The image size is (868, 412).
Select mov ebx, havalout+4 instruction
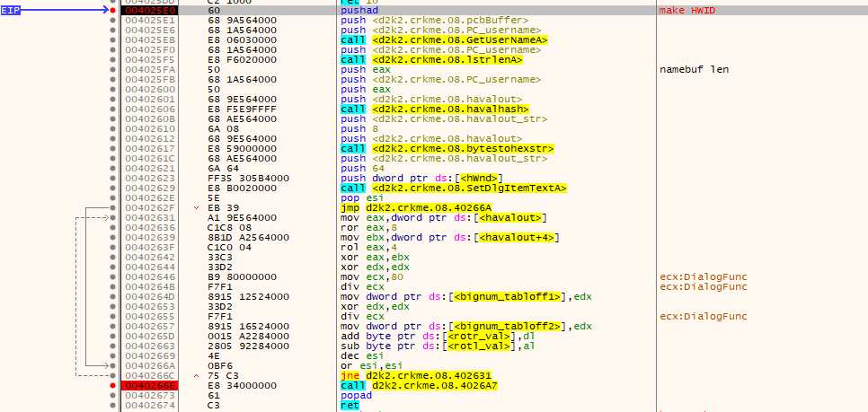(450, 237)
